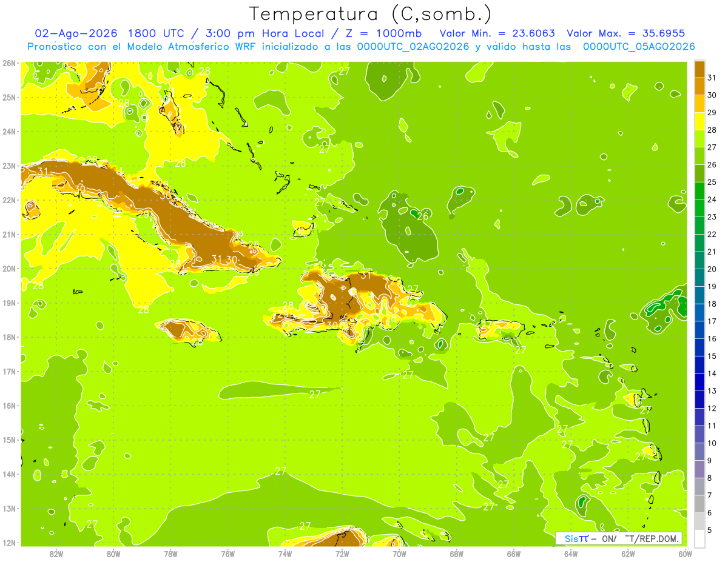Click the '18N' latitude label
Viewport: 728px width, 562px height.
click(9, 337)
